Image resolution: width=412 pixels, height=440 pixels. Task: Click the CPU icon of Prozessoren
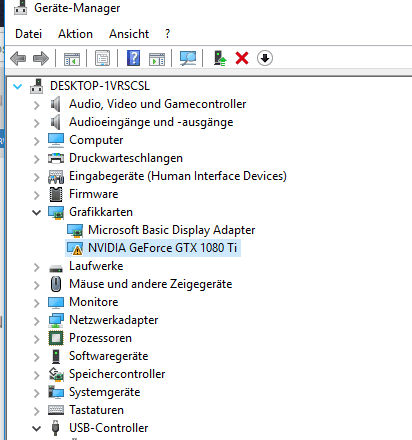[x=56, y=338]
